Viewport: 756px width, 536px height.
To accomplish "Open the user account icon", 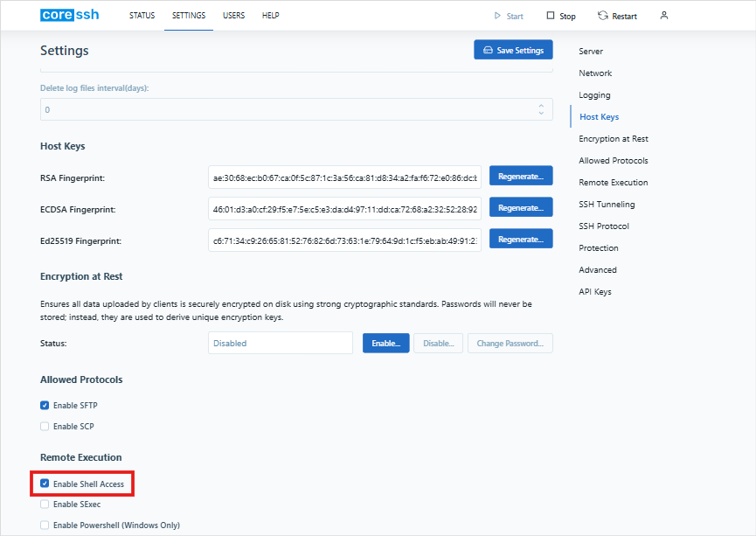I will [x=663, y=15].
